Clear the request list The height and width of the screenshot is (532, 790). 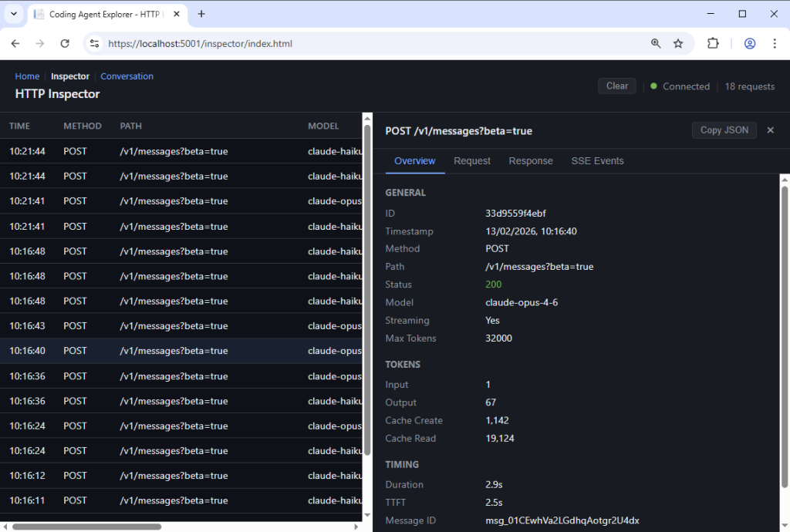point(616,86)
